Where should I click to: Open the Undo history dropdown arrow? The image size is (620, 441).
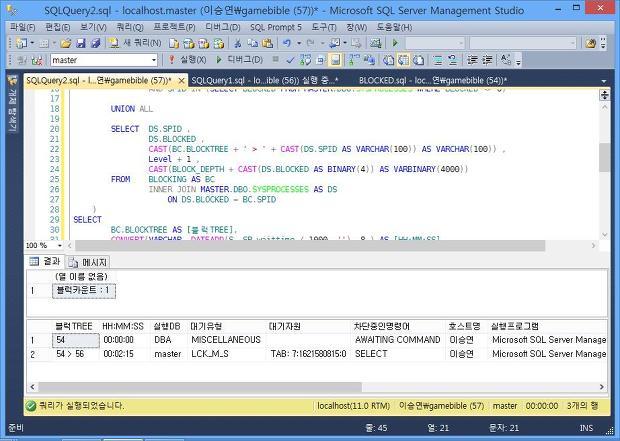click(x=299, y=43)
